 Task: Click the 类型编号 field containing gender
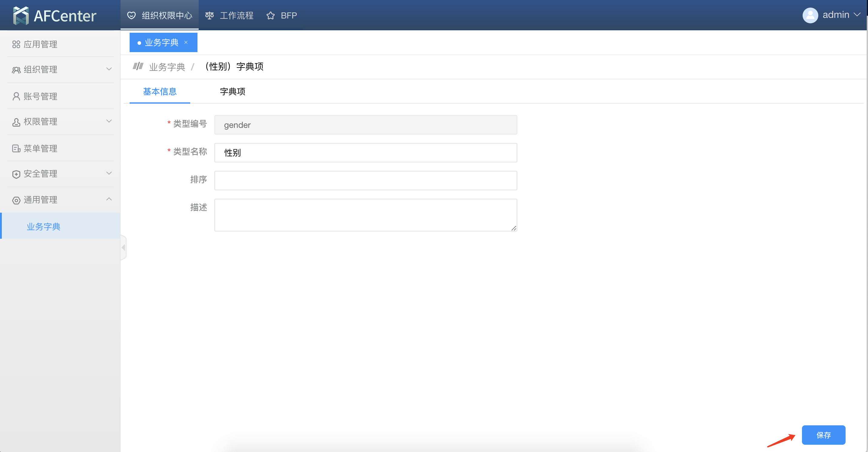point(366,125)
